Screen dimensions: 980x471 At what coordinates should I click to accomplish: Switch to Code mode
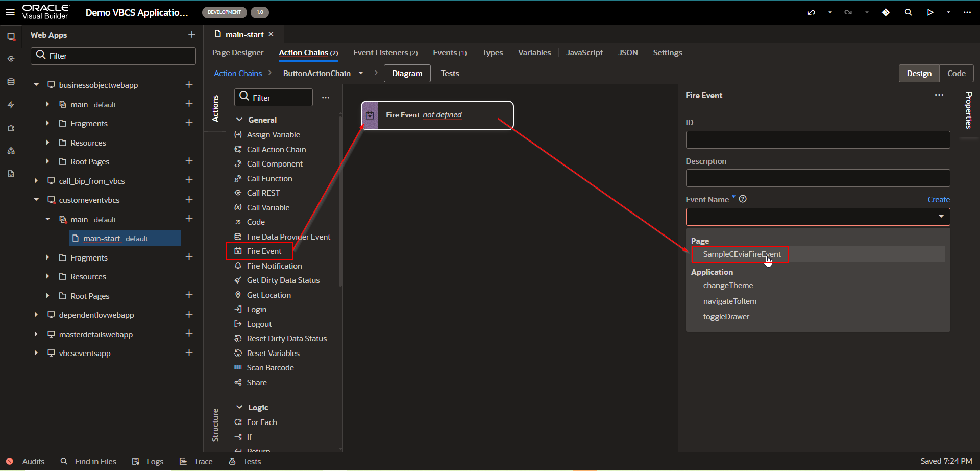point(957,74)
